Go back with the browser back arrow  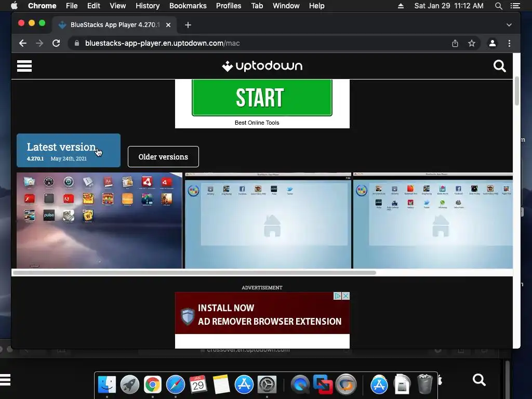pyautogui.click(x=23, y=43)
